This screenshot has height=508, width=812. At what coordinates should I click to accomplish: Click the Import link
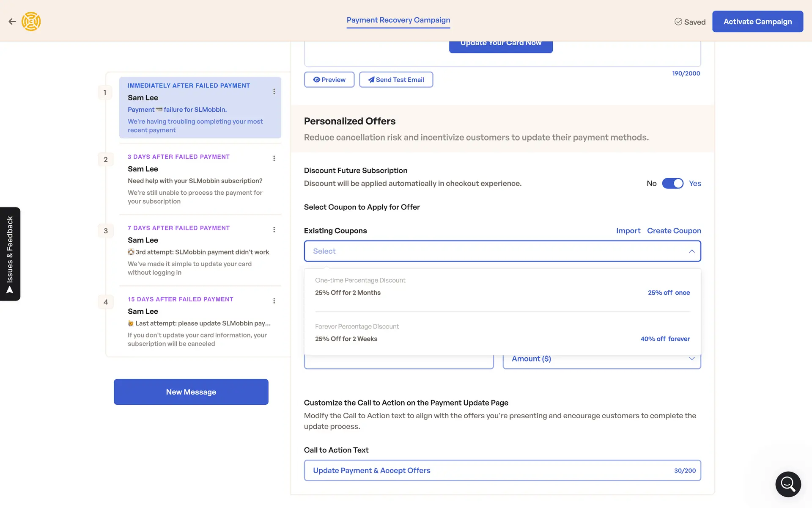point(628,231)
